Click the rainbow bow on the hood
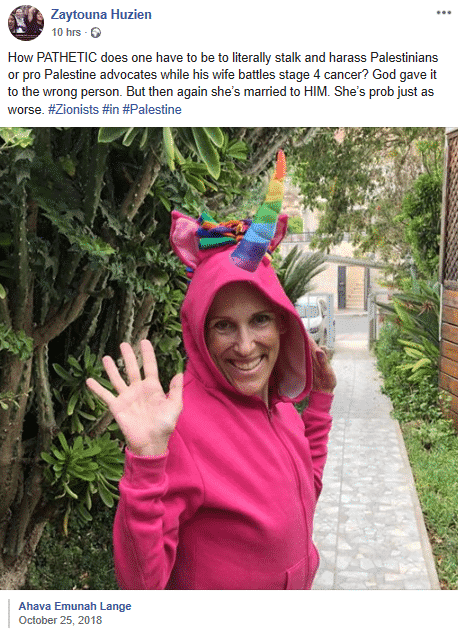Image resolution: width=458 pixels, height=632 pixels. click(x=220, y=232)
